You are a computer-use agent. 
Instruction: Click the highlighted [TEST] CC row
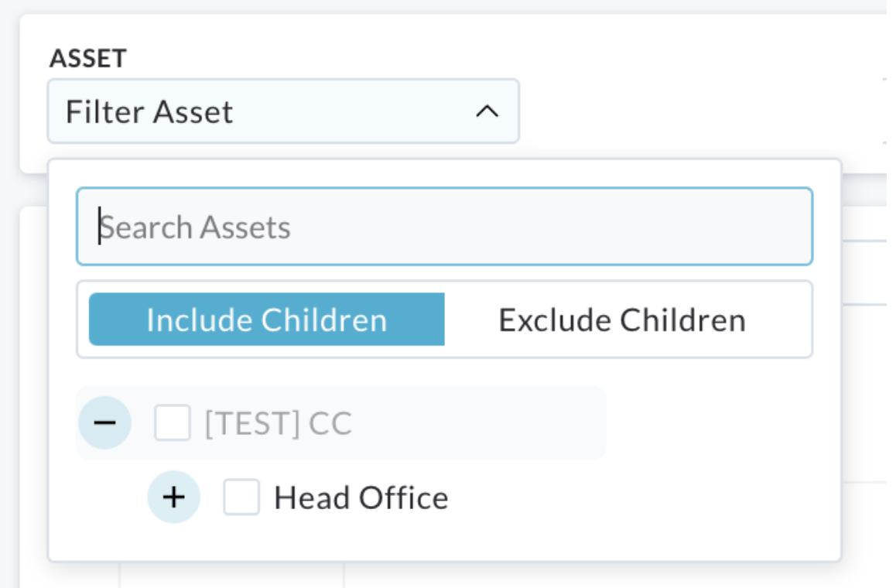341,423
